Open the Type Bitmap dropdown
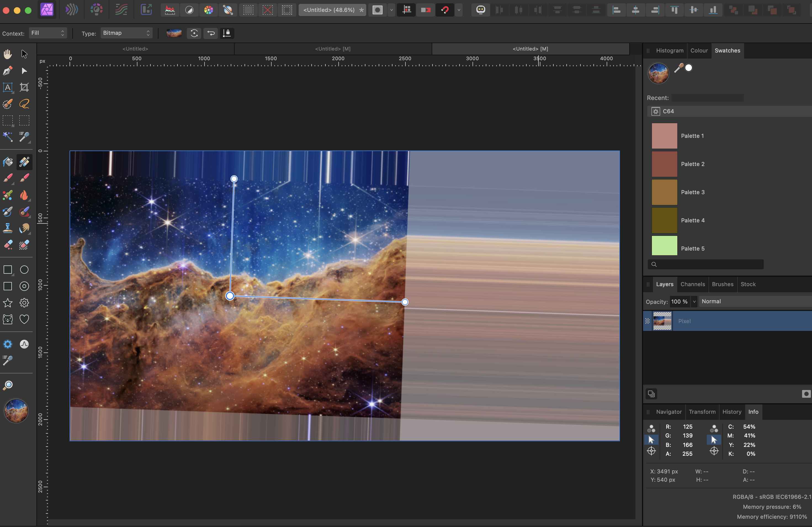The height and width of the screenshot is (527, 812). 126,33
